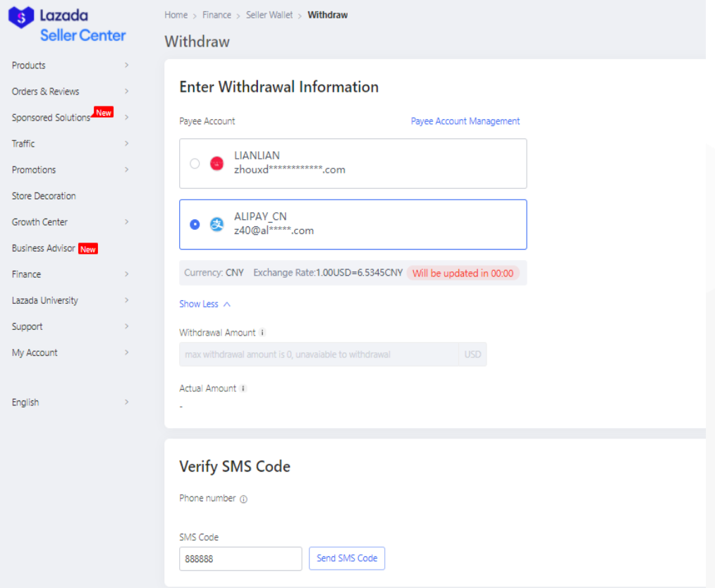
Task: Expand the Finance menu chevron
Action: click(x=127, y=274)
